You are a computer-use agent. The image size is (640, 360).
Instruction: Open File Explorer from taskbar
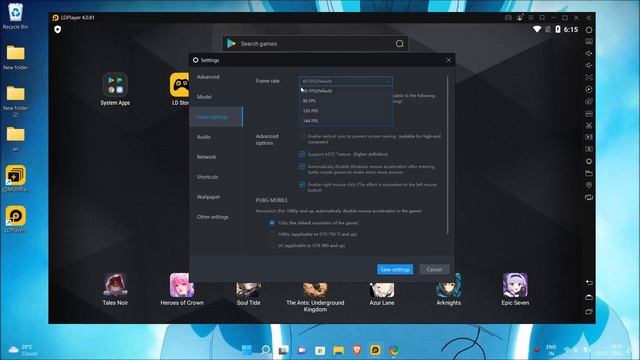338,350
